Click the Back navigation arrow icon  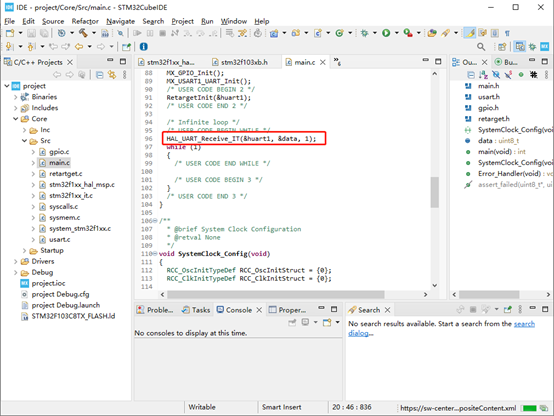[79, 47]
